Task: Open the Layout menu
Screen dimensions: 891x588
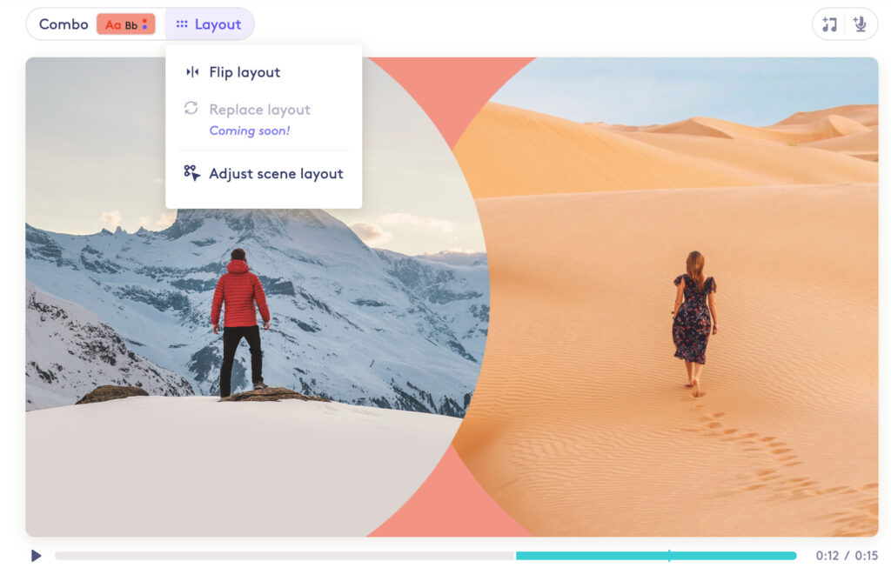Action: click(x=209, y=24)
